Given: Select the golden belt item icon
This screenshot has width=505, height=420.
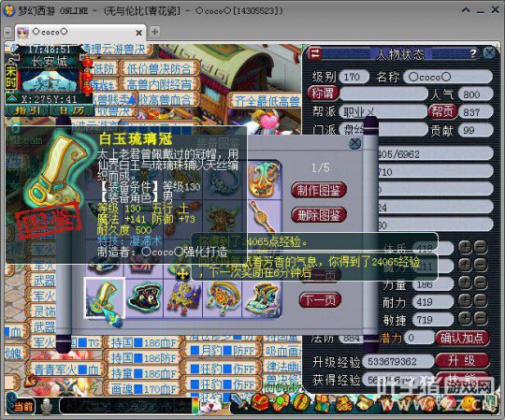Looking at the screenshot, I should coord(223,297).
